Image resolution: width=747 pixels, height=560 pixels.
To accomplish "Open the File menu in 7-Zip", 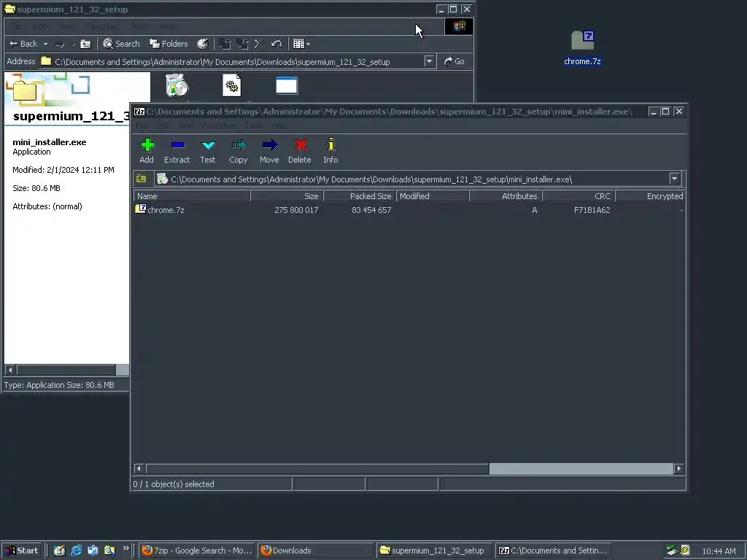I will click(x=142, y=125).
